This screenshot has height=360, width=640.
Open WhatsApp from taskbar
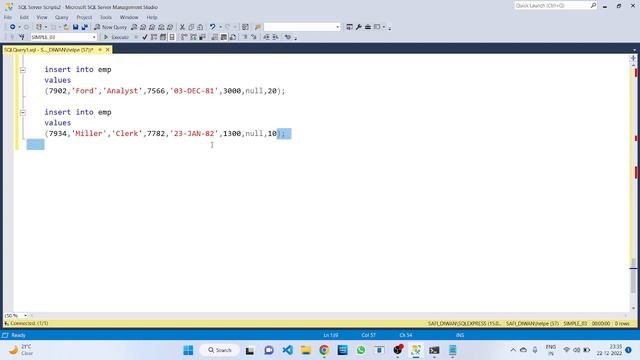pyautogui.click(x=361, y=350)
